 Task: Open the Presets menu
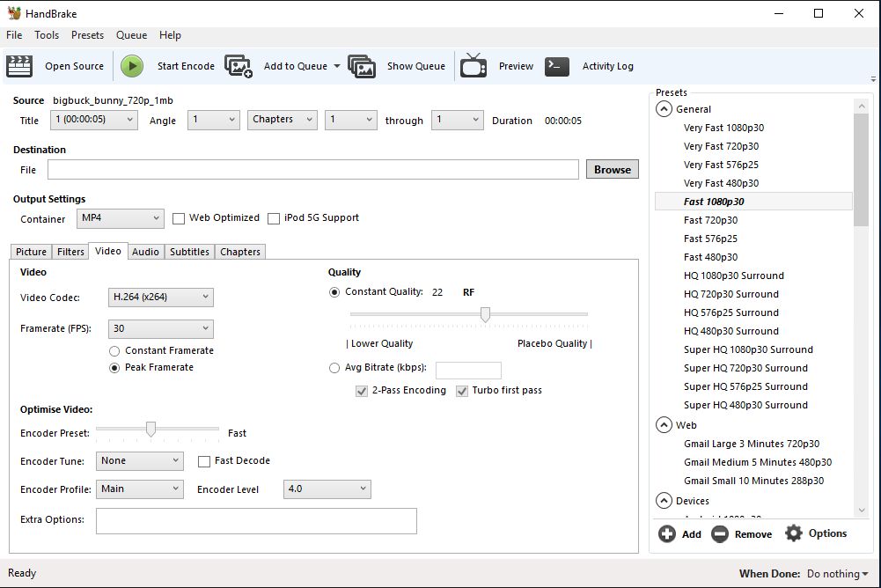(88, 35)
